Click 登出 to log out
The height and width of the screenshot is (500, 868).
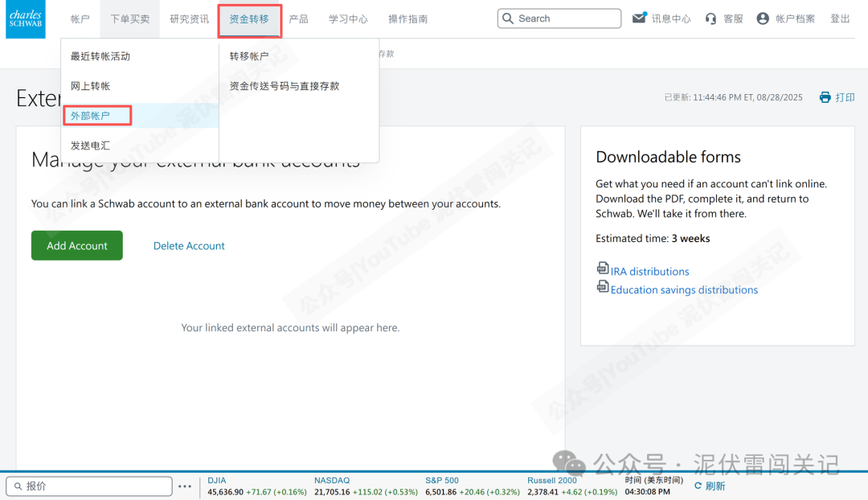[840, 18]
